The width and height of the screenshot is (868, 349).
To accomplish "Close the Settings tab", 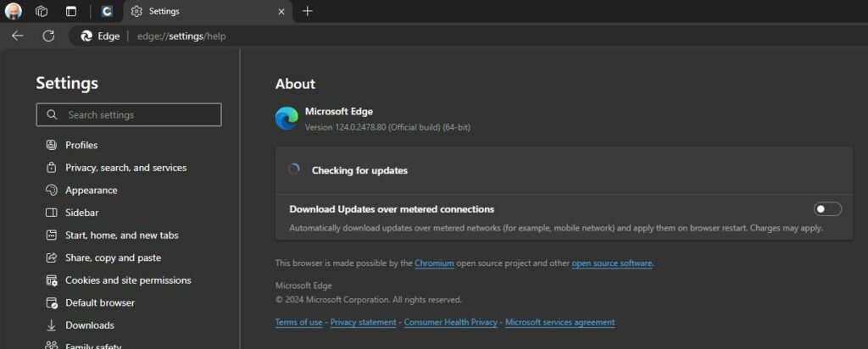I will tap(281, 11).
